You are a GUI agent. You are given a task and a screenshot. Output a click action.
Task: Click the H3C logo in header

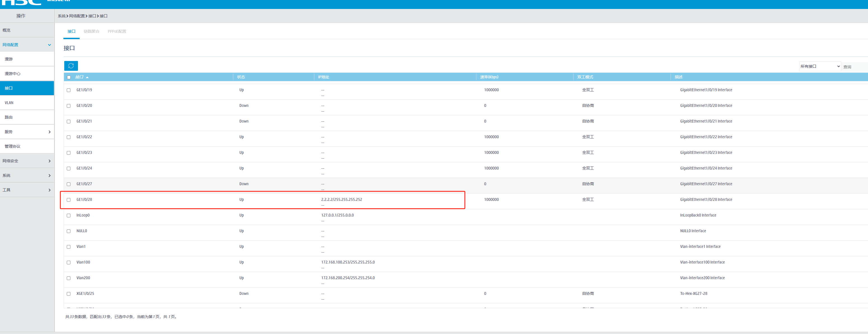[x=21, y=3]
